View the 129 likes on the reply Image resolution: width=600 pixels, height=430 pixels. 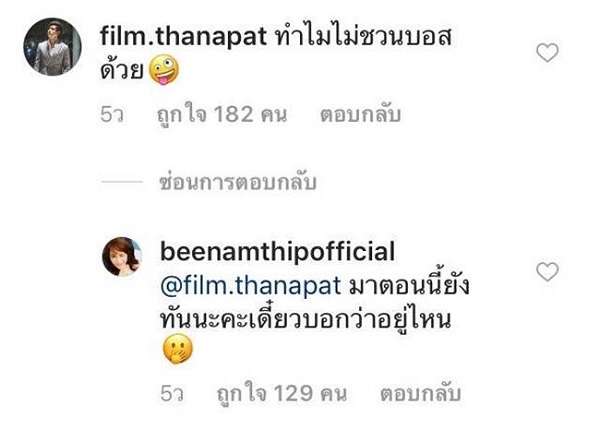282,393
